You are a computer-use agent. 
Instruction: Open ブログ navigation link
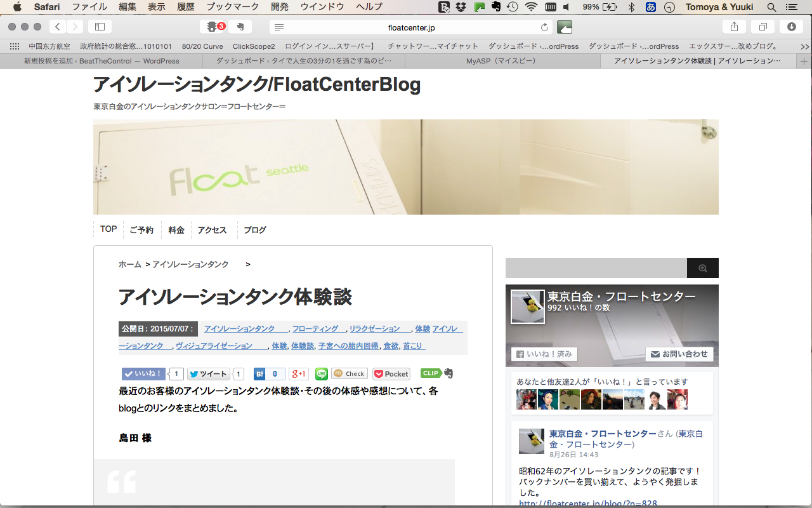pos(255,230)
